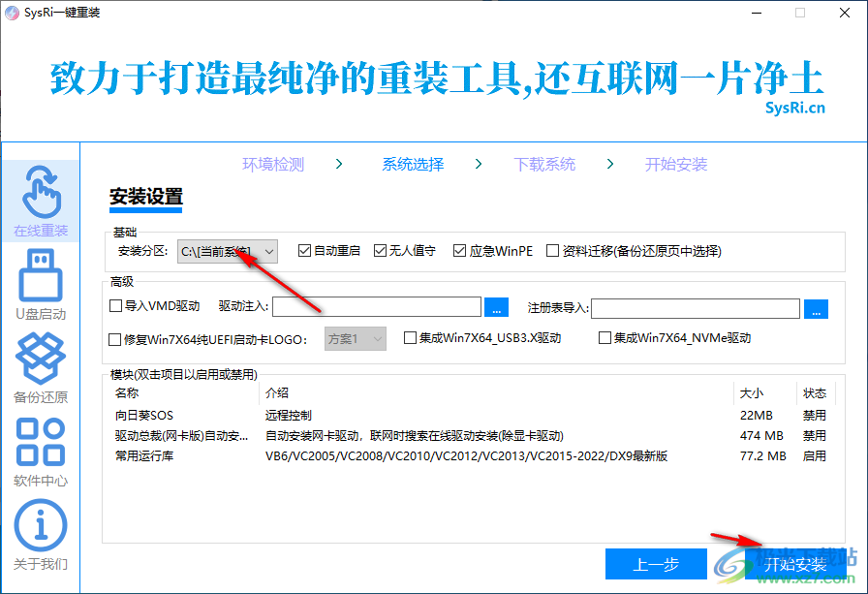Open registry file picker next to 注册表导入

point(815,306)
